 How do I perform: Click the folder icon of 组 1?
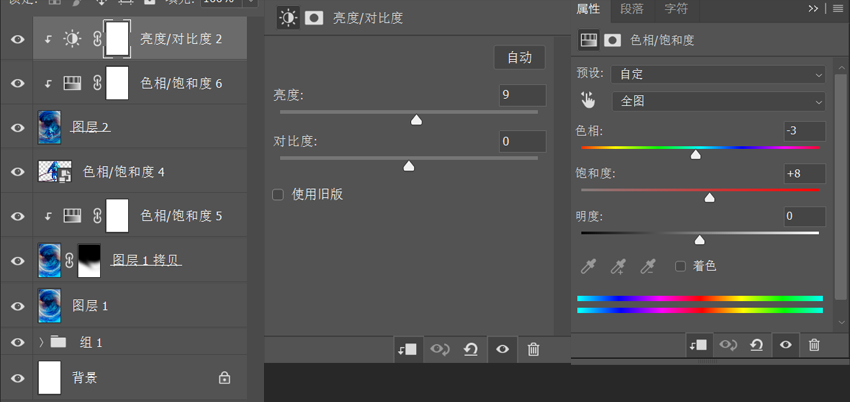pyautogui.click(x=58, y=342)
